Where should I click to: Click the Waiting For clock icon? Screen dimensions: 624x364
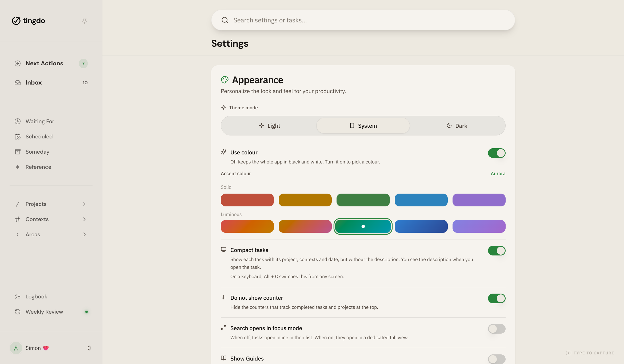pos(18,121)
